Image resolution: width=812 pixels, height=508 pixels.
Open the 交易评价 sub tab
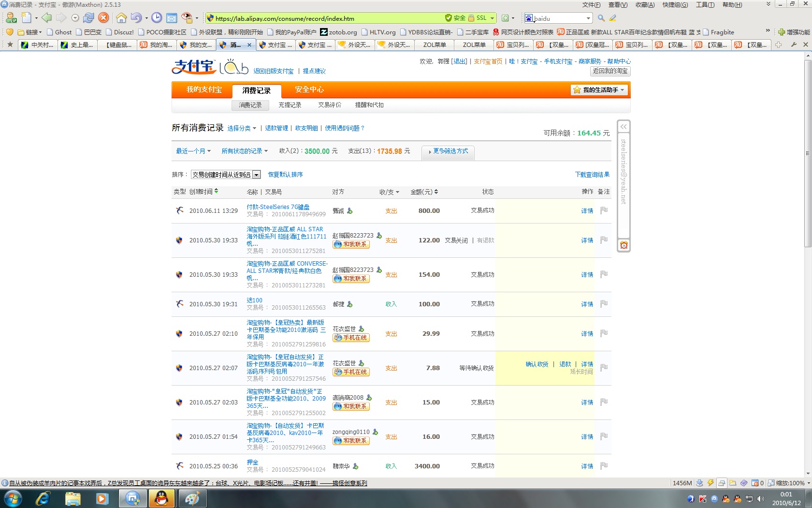[329, 105]
